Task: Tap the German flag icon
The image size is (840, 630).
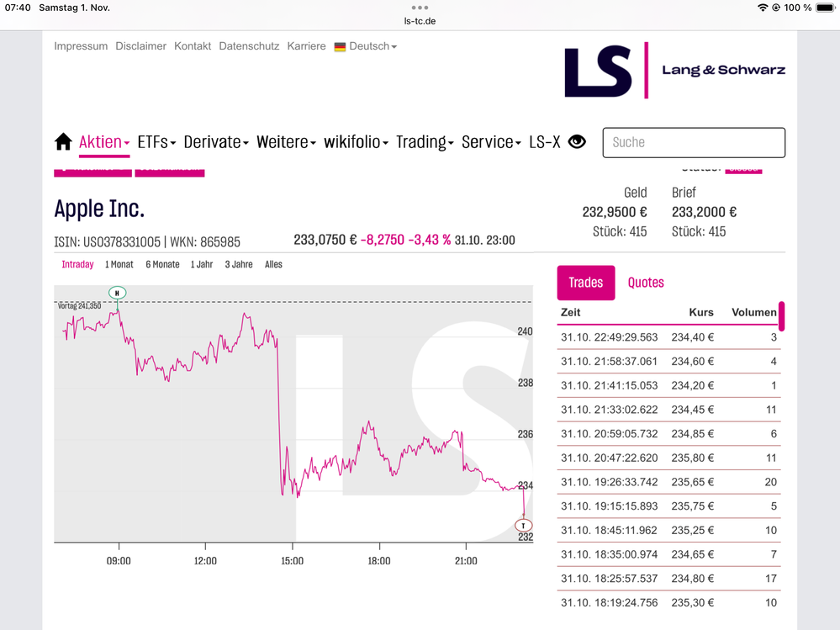Action: point(340,47)
